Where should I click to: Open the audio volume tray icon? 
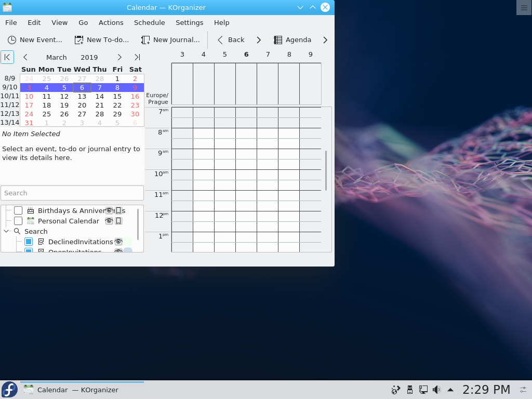click(436, 390)
